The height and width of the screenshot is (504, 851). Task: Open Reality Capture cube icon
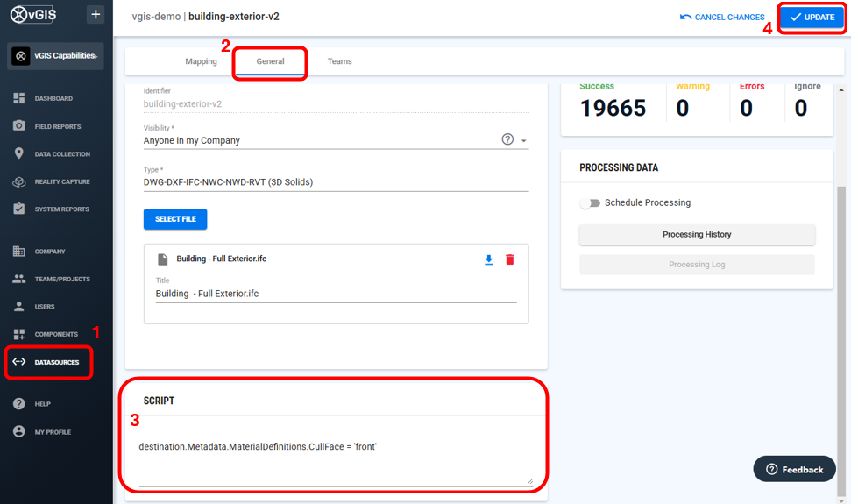click(x=19, y=181)
